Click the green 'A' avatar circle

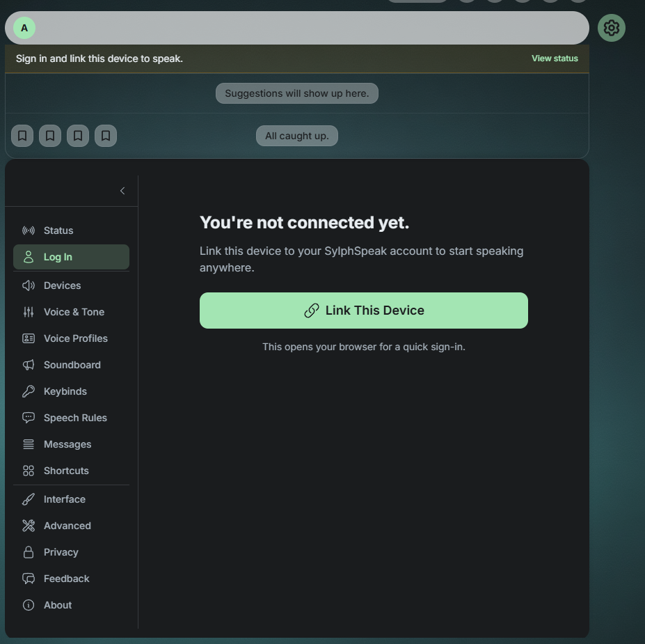pos(24,28)
